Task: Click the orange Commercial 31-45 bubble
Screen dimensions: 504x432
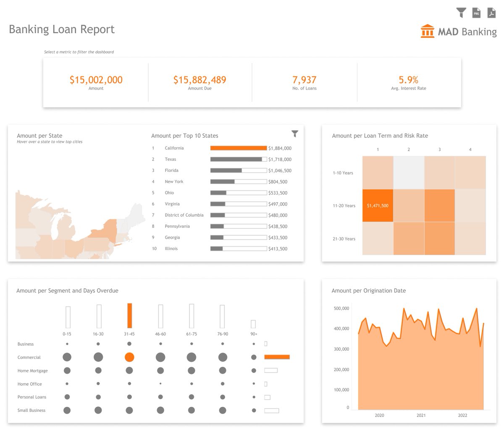Action: 129,357
